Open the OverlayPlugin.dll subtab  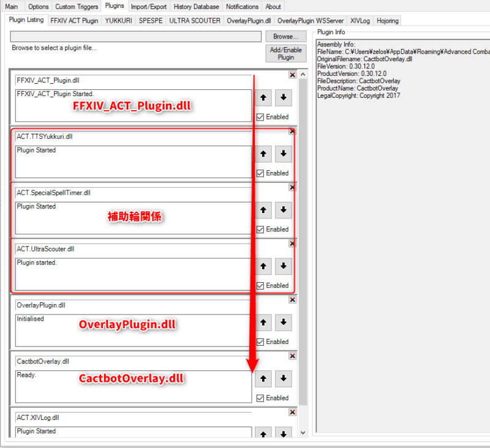pos(249,21)
